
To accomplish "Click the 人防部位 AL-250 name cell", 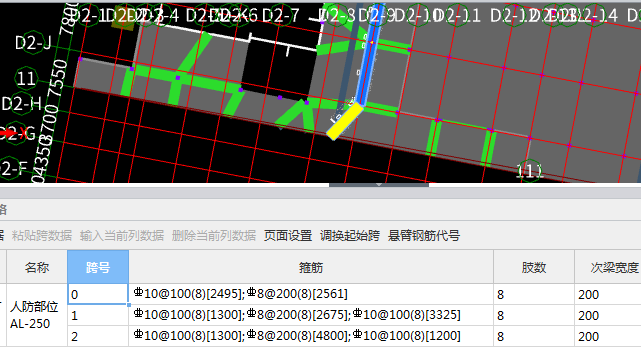I will 37,315.
